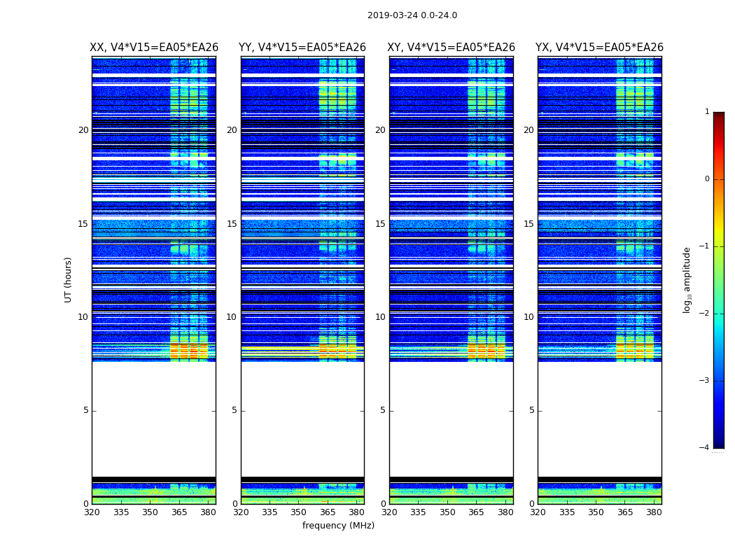
Task: Click the XY panel title text
Action: click(x=451, y=48)
